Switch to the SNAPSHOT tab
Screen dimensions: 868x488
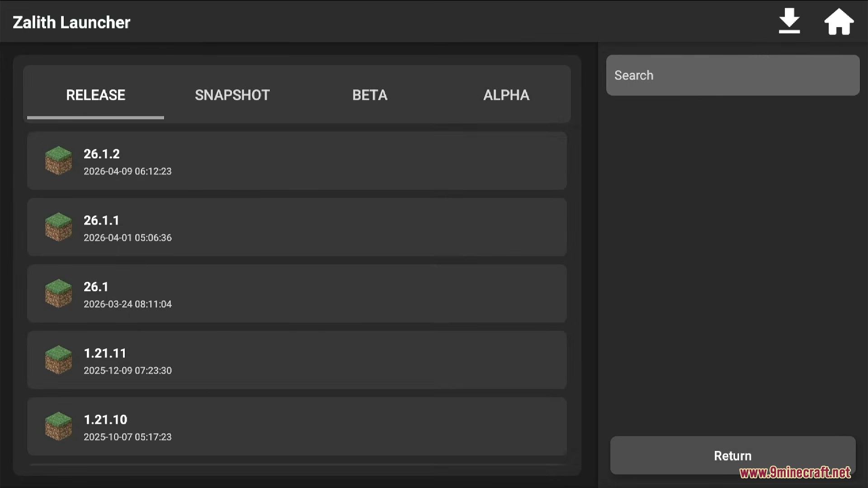click(232, 95)
